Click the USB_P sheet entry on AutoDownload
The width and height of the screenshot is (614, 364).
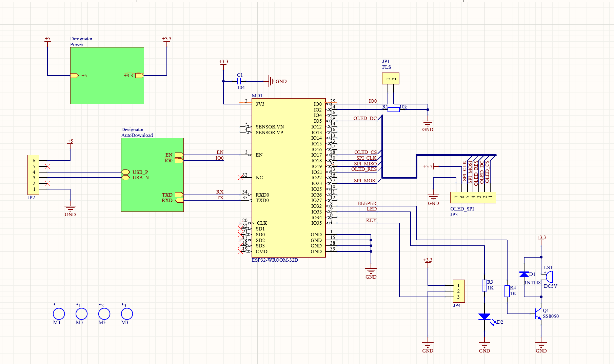(126, 172)
